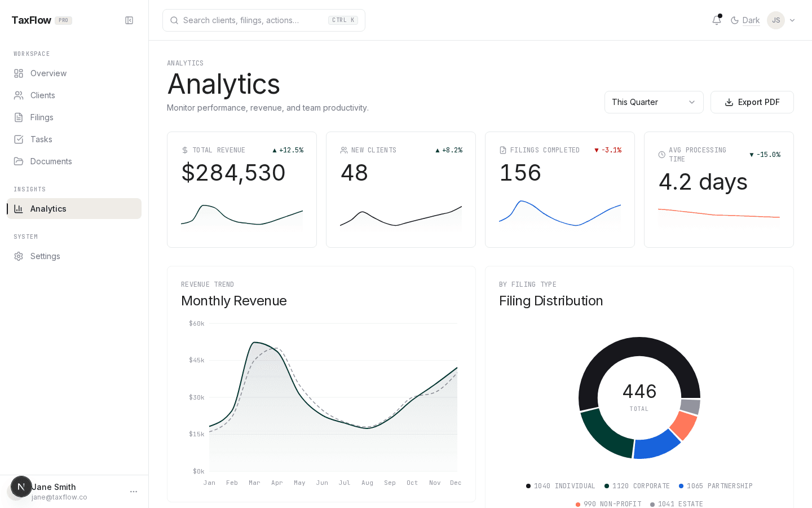Viewport: 812px width, 508px height.
Task: Click the Tasks checkbox icon
Action: click(19, 139)
